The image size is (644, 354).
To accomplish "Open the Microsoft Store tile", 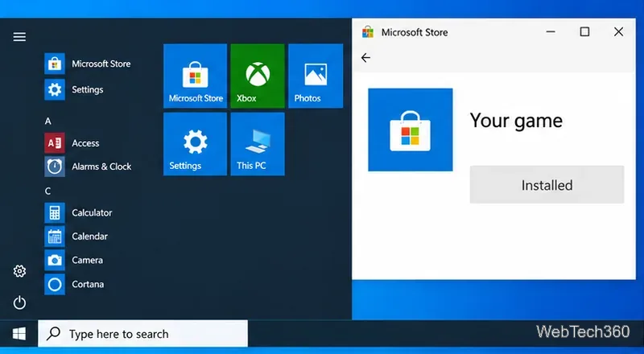I will [x=195, y=76].
